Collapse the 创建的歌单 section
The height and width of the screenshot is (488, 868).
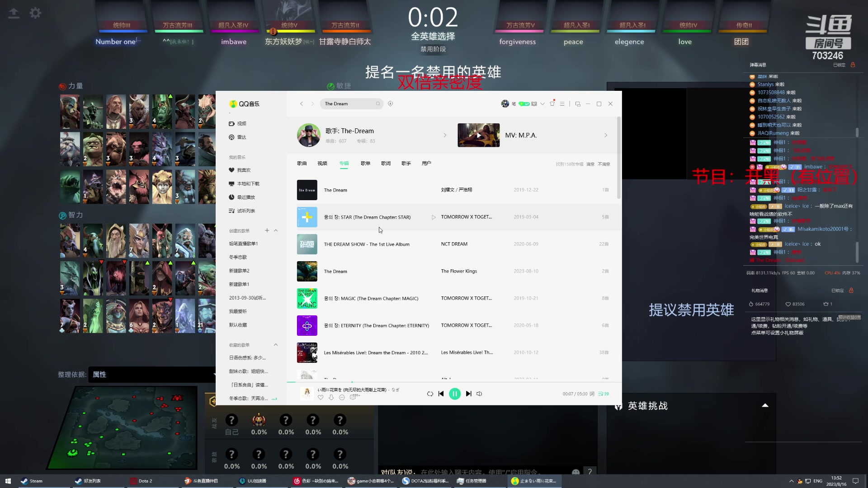[276, 230]
